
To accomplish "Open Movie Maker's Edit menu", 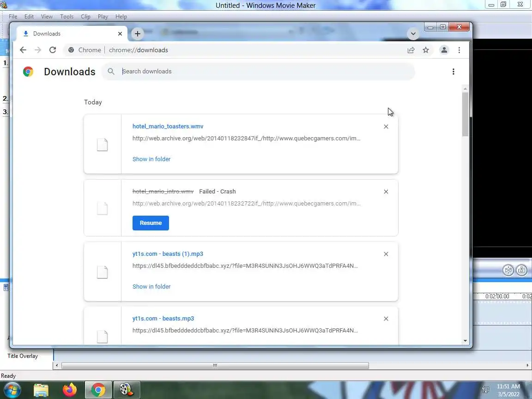I will click(29, 16).
